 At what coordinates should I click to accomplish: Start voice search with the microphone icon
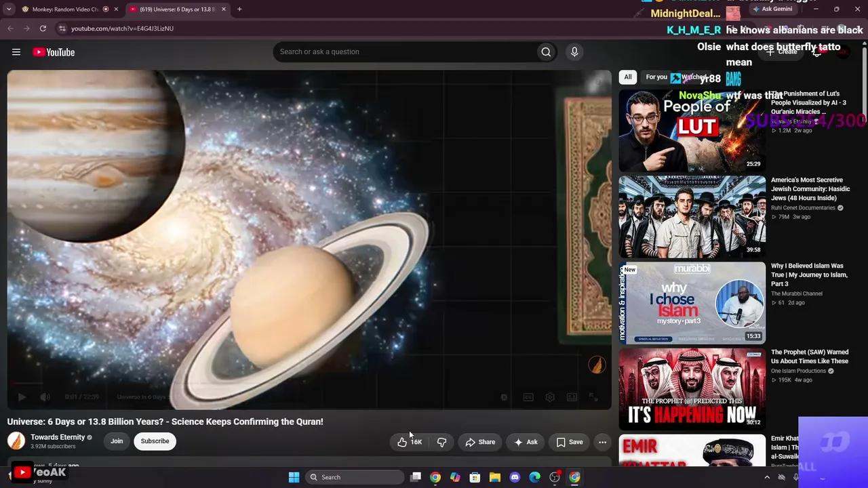pyautogui.click(x=574, y=52)
